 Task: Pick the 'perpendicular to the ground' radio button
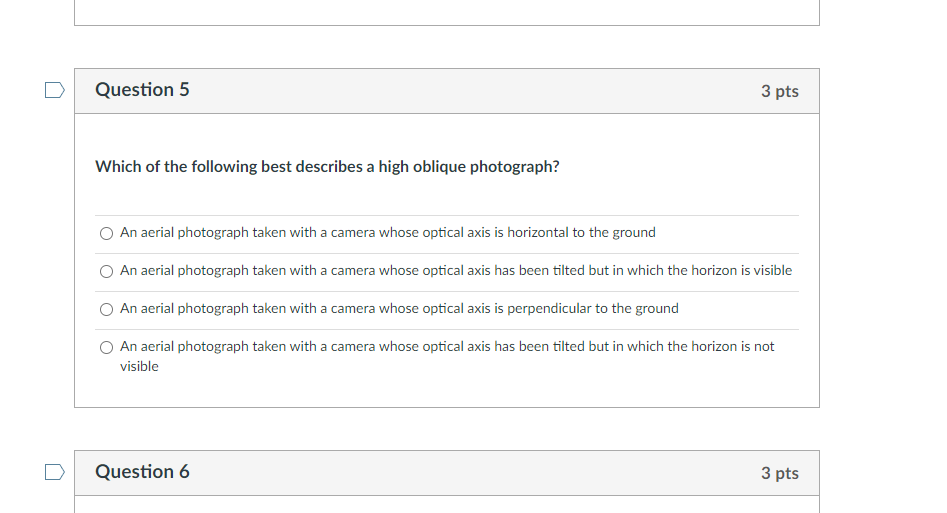(107, 309)
